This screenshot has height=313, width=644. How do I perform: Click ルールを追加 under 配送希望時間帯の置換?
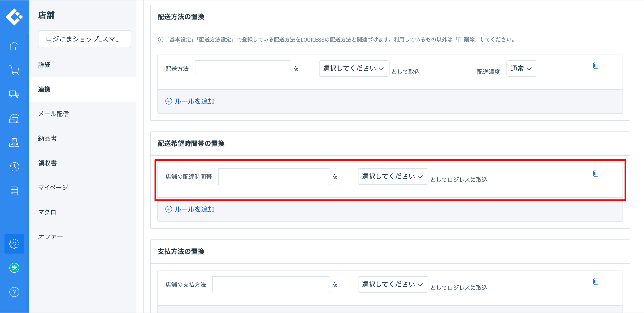point(190,209)
